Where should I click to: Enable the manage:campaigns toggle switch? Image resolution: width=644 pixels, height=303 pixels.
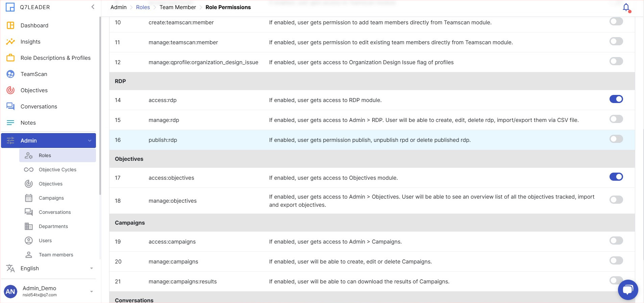(616, 261)
